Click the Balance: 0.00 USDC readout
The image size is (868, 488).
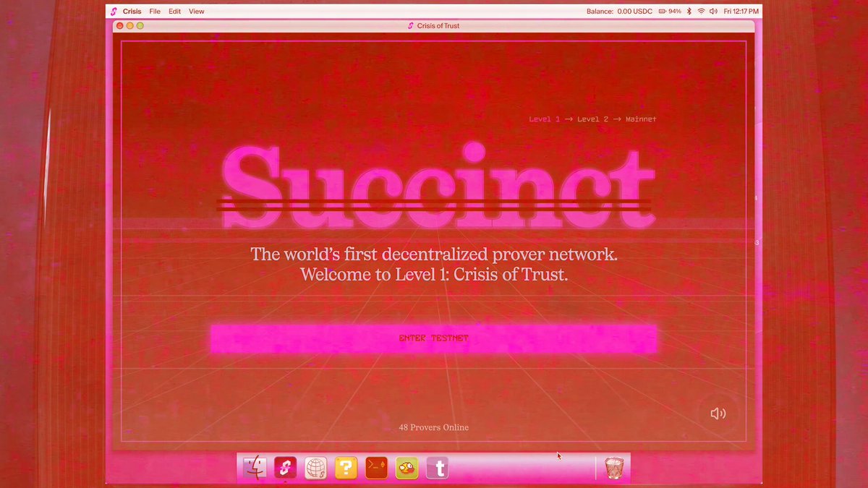click(x=619, y=12)
